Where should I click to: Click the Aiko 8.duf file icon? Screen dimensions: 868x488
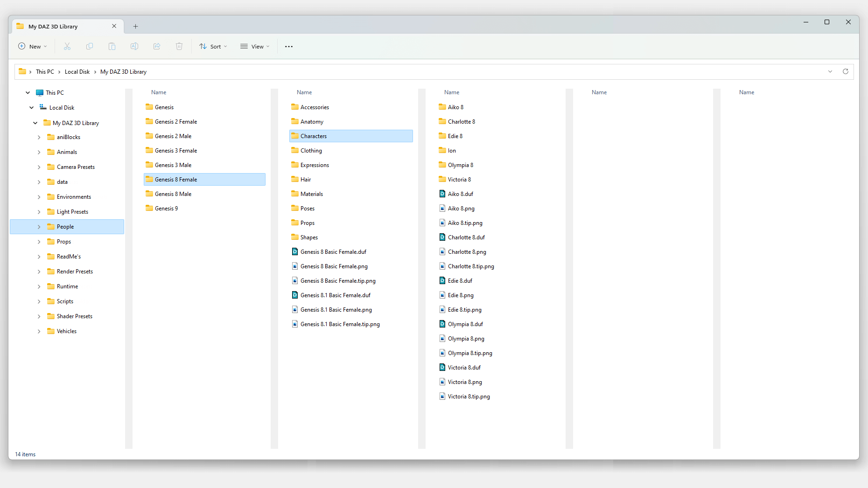point(442,194)
